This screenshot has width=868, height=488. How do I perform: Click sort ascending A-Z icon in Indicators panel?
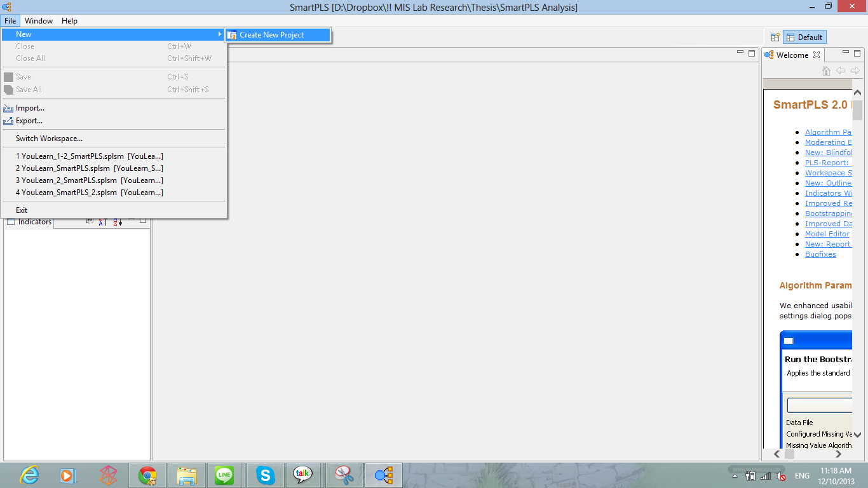tap(102, 222)
